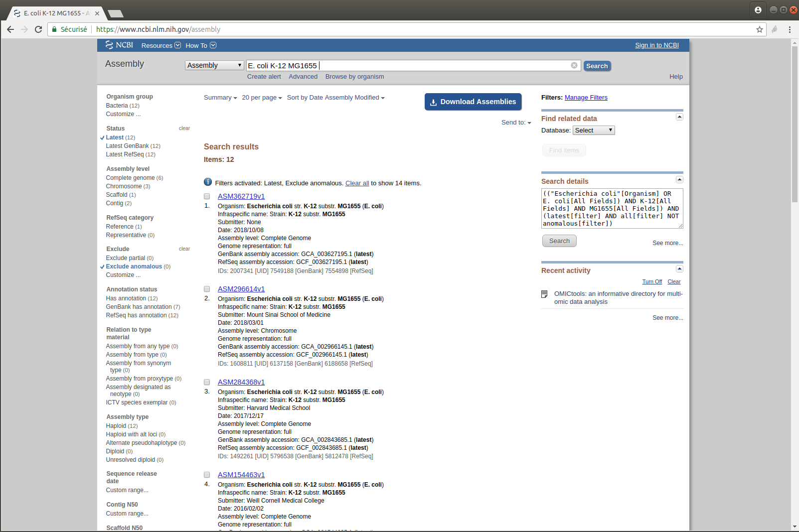Collapse the Search details panel

(x=679, y=179)
